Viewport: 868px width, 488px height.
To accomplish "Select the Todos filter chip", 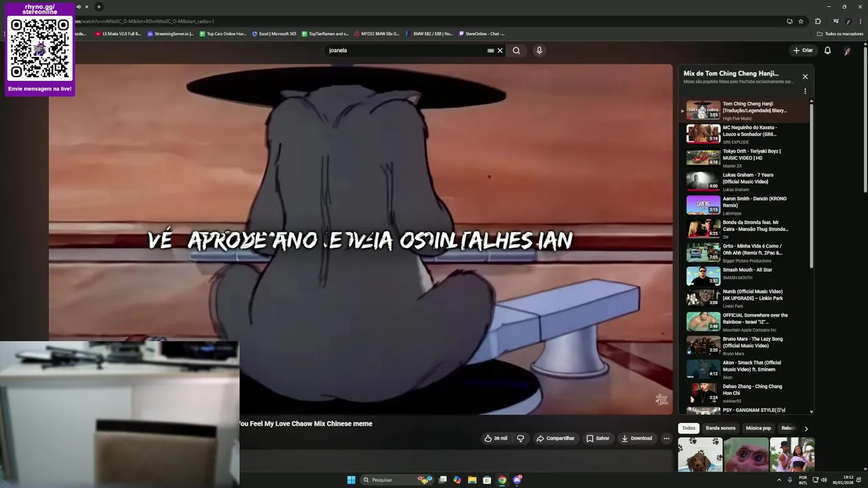I will pyautogui.click(x=688, y=428).
